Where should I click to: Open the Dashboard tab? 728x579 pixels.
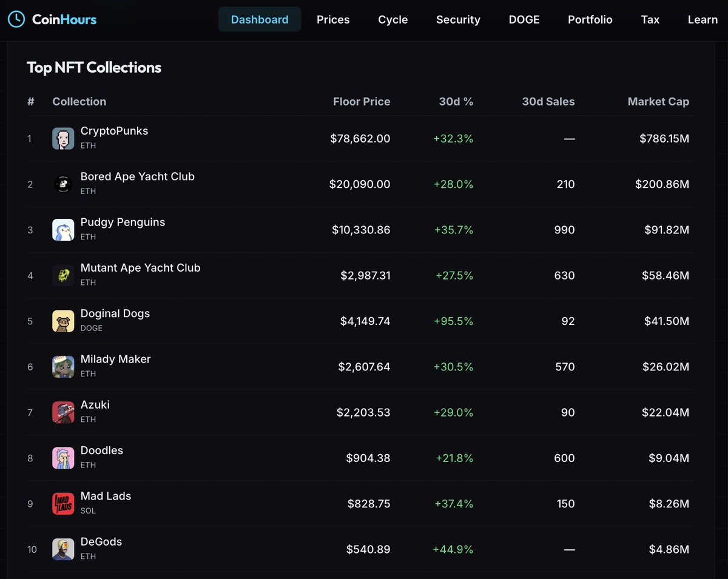[x=260, y=19]
